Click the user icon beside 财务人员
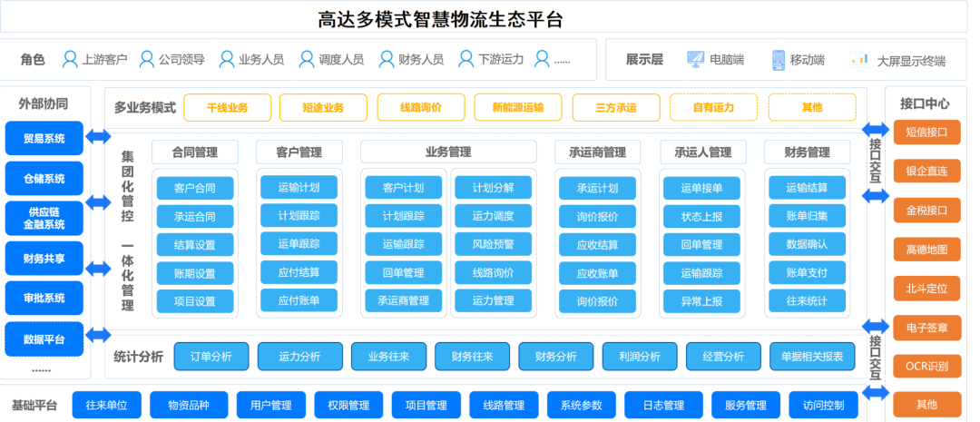This screenshot has width=980, height=422. click(386, 60)
